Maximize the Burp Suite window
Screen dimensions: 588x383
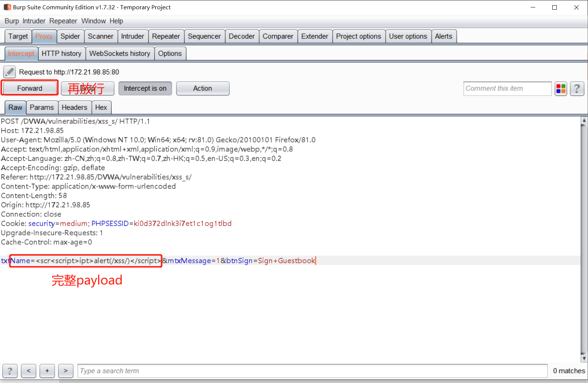pos(555,7)
